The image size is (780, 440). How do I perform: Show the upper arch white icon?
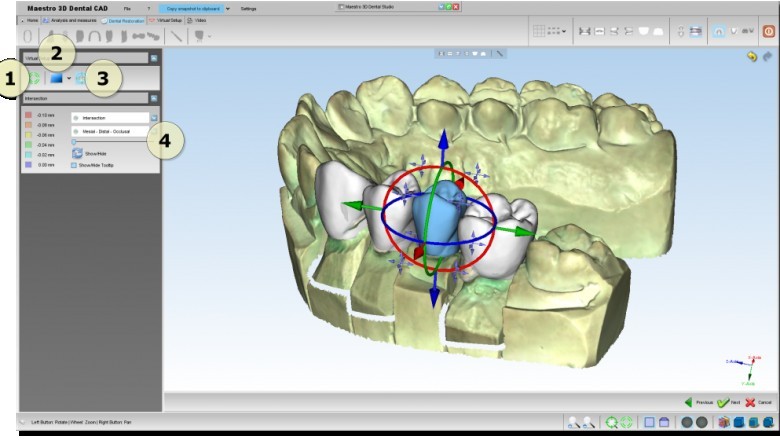(644, 31)
